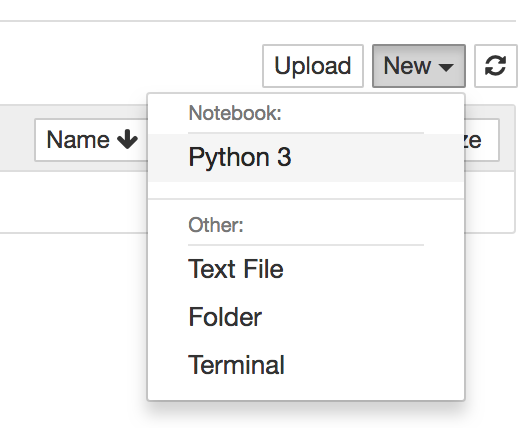
Task: Sort files by Name column
Action: pyautogui.click(x=92, y=140)
